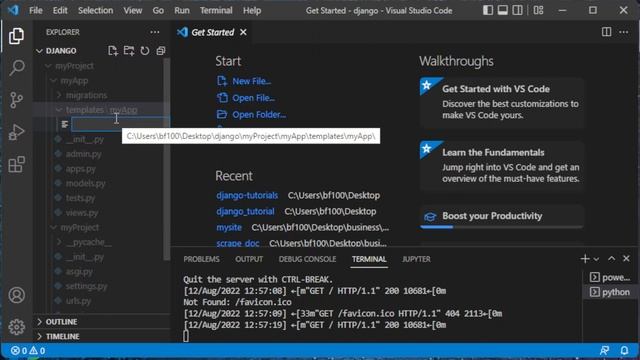Open terminal launch profile dropdown arrow
The height and width of the screenshot is (360, 640).
point(596,259)
